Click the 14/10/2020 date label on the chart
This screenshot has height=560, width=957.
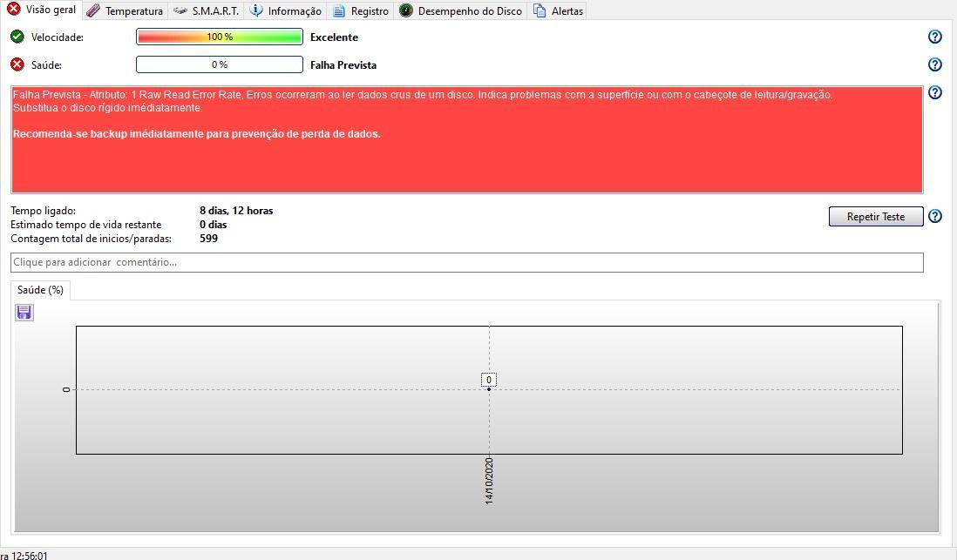(x=489, y=481)
